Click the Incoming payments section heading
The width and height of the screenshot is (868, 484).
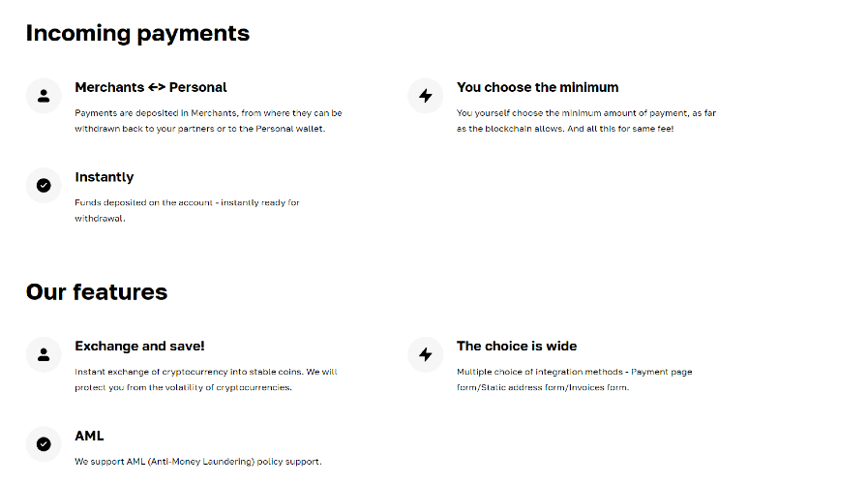tap(137, 33)
